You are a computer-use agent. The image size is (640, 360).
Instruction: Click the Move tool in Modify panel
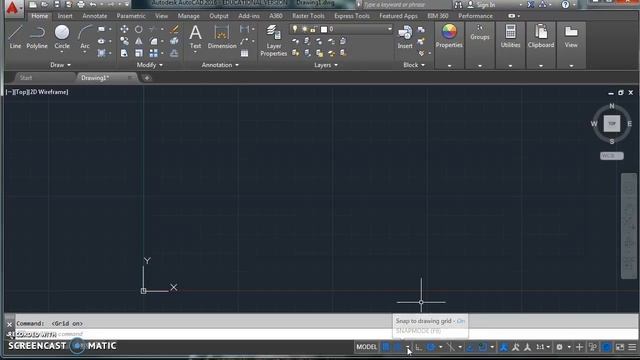pyautogui.click(x=124, y=29)
